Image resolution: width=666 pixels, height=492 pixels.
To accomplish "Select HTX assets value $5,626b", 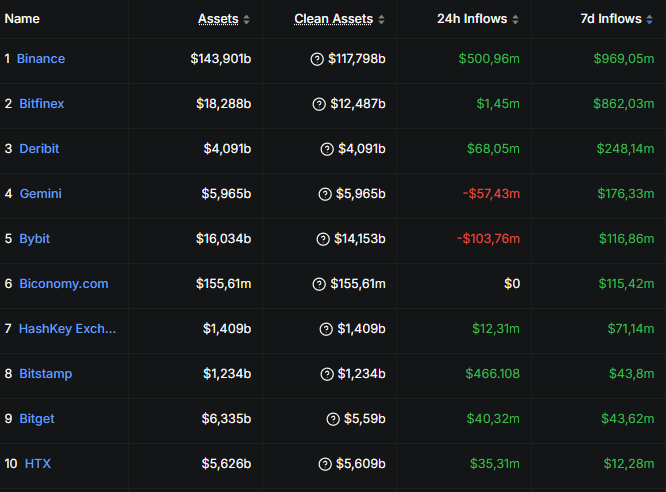I will [226, 464].
